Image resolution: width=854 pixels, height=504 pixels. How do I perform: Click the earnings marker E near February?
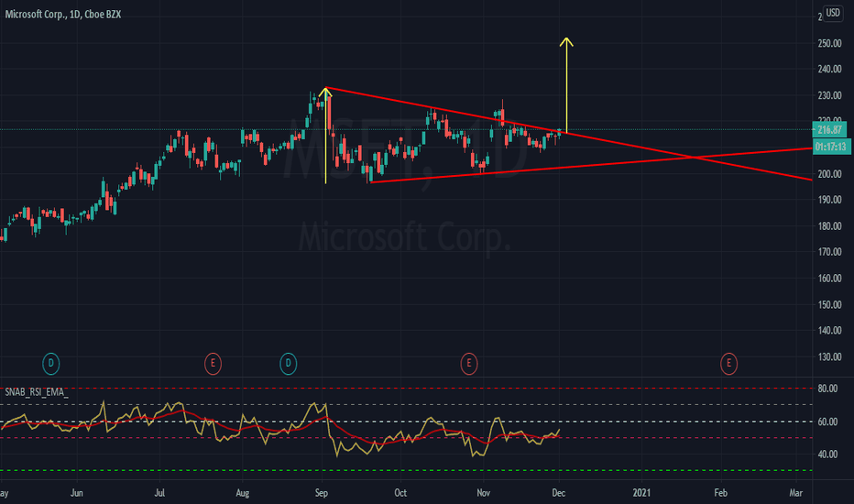point(728,364)
